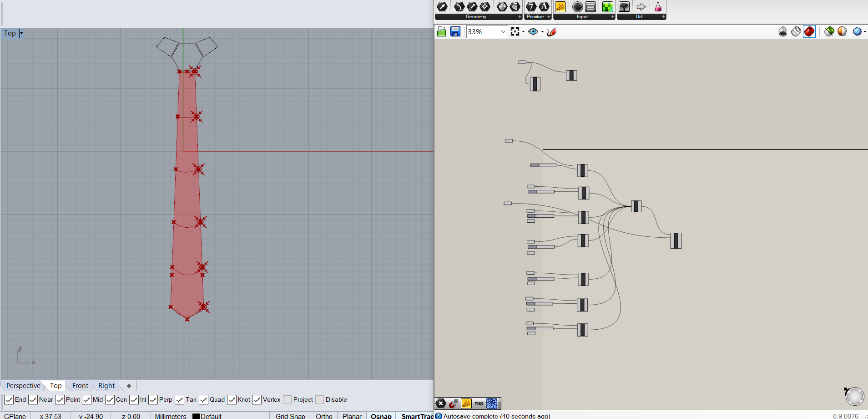Viewport: 868px width, 419px height.
Task: Switch to the Front viewport tab
Action: coord(80,386)
